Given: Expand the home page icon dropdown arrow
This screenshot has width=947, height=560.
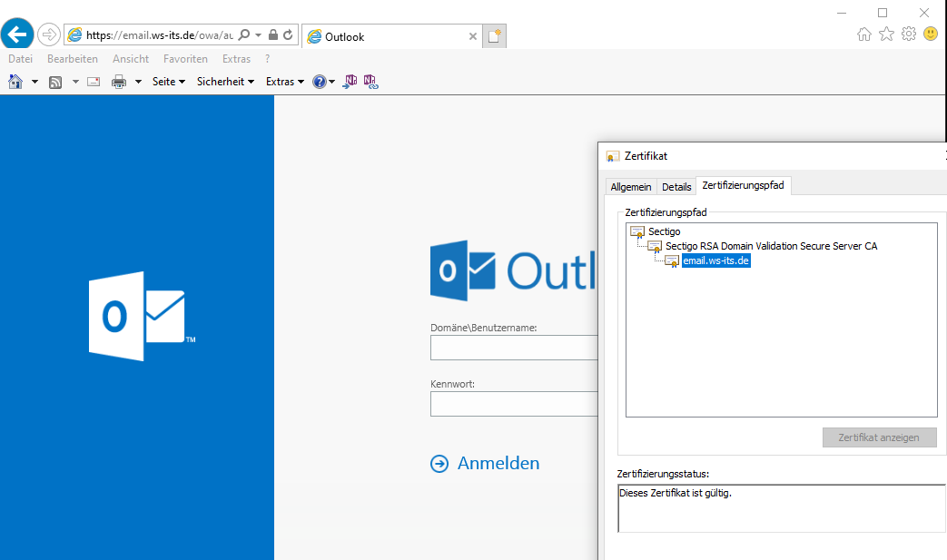Looking at the screenshot, I should tap(35, 82).
